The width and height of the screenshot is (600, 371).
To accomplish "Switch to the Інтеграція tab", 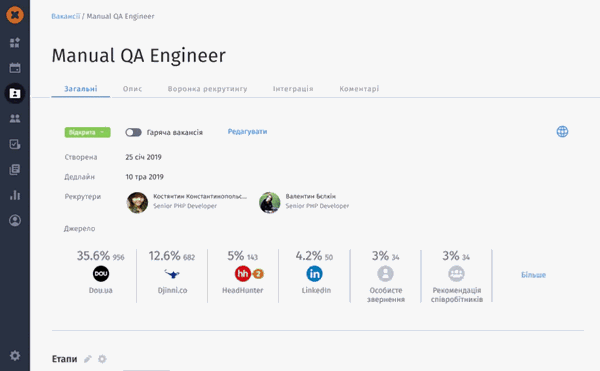I will [293, 89].
